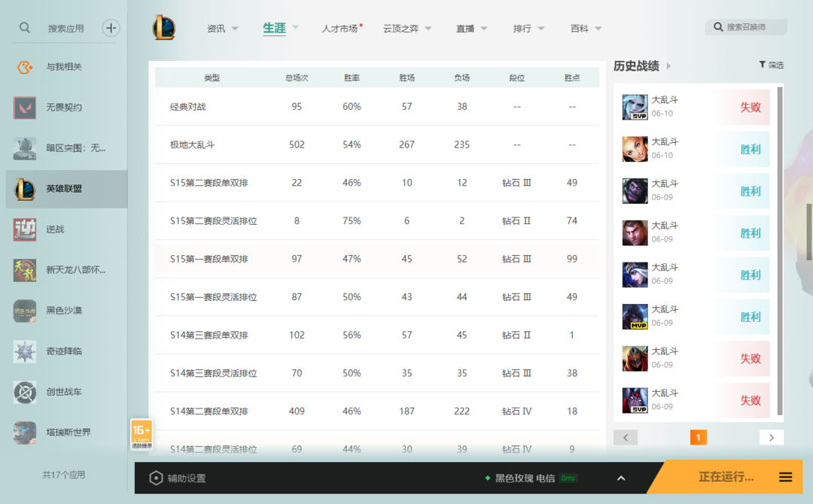Select the S14第二赛段单双排 row
The height and width of the screenshot is (504, 813).
coord(377,411)
